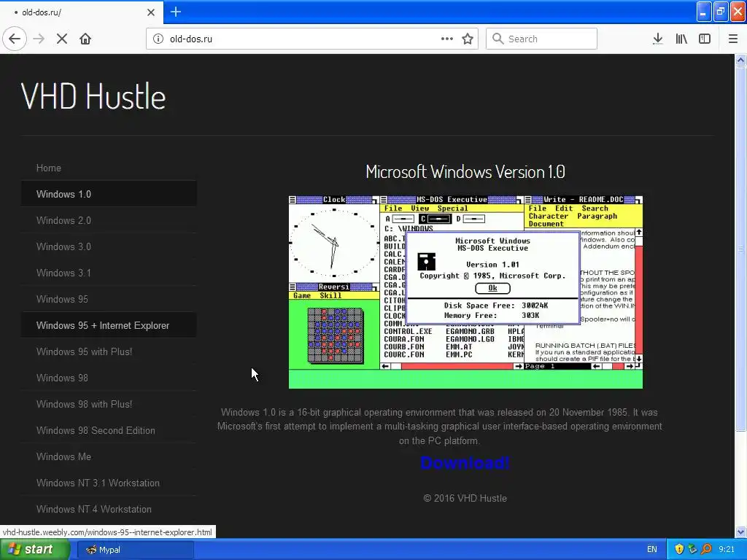Click the EN language indicator
The height and width of the screenshot is (560, 747).
coord(651,550)
